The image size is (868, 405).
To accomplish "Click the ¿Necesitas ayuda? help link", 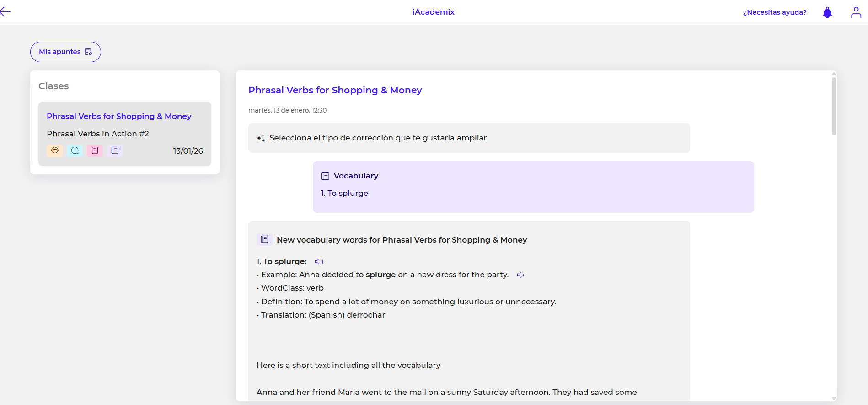I will point(774,12).
